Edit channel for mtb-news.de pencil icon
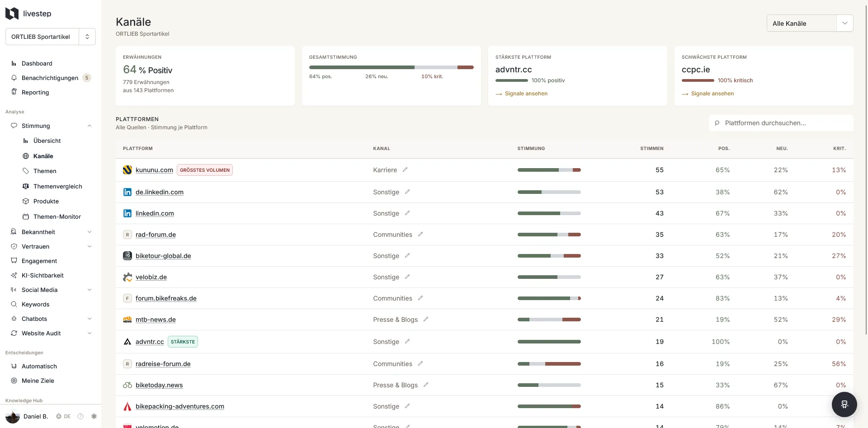Viewport: 868px width, 428px height. click(x=426, y=319)
